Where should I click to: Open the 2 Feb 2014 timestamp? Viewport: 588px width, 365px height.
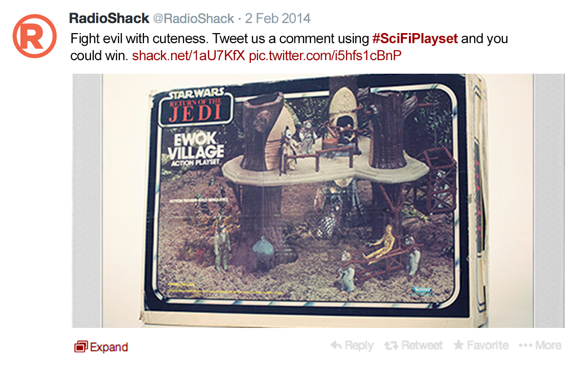(x=278, y=19)
